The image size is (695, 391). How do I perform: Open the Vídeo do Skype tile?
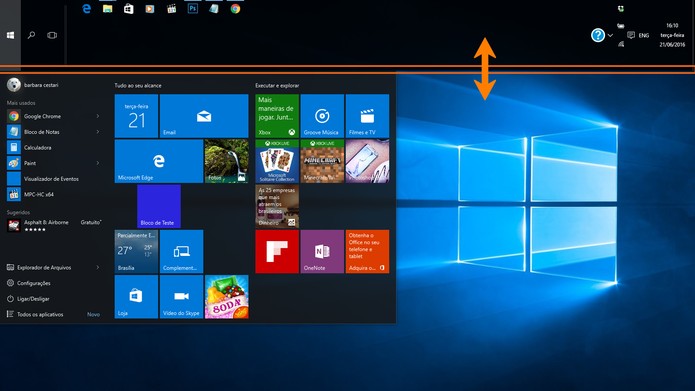(x=181, y=297)
